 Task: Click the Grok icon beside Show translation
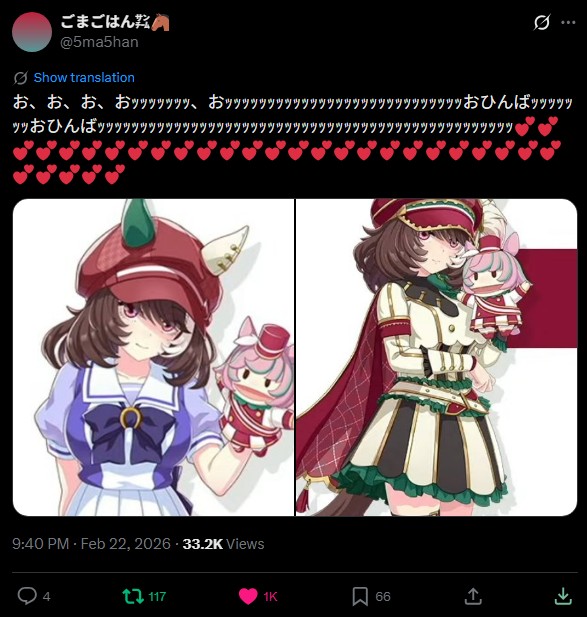click(x=20, y=78)
